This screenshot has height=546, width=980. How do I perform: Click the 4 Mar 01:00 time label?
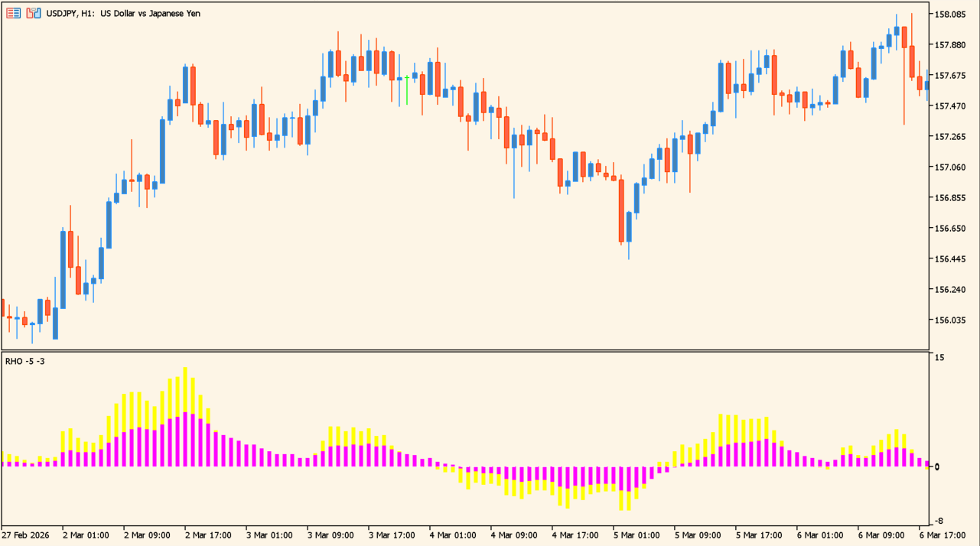(x=453, y=535)
